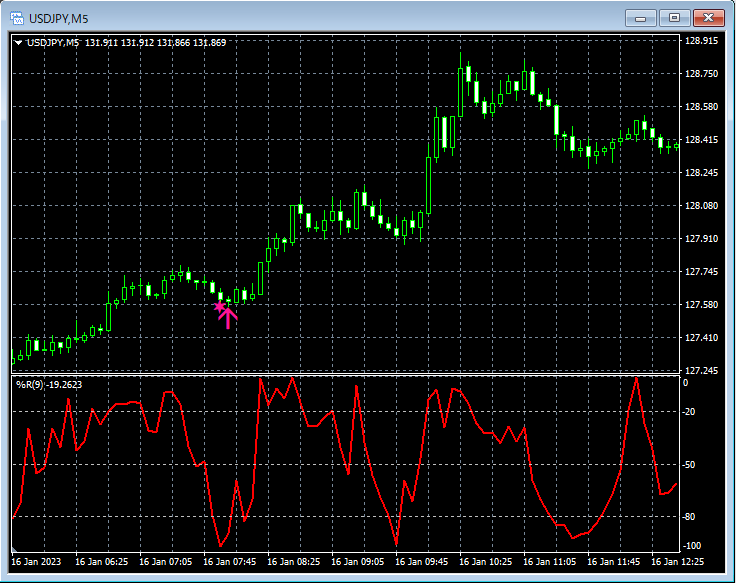Click the USDJPY,M5 window title text
This screenshot has width=737, height=583.
click(58, 19)
